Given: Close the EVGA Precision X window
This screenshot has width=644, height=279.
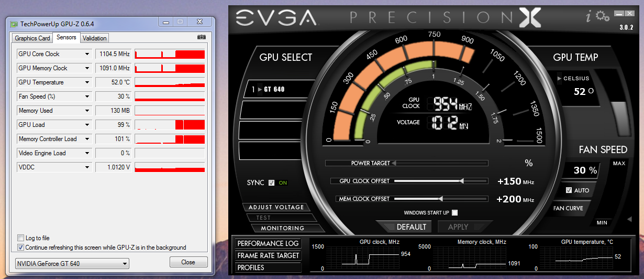Looking at the screenshot, I should 629,13.
